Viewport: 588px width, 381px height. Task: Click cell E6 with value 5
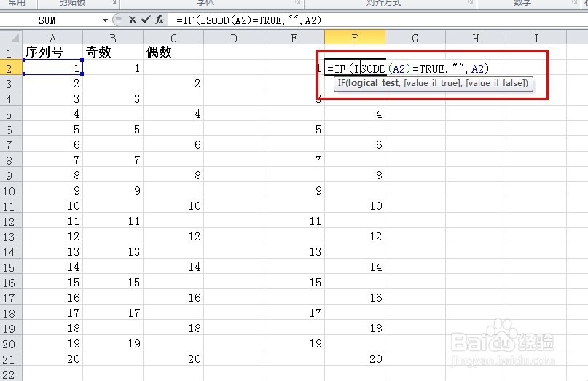tap(294, 130)
